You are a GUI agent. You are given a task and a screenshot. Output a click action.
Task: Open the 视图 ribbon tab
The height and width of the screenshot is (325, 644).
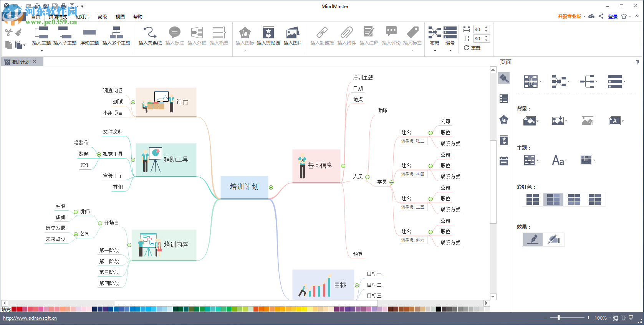click(x=120, y=17)
